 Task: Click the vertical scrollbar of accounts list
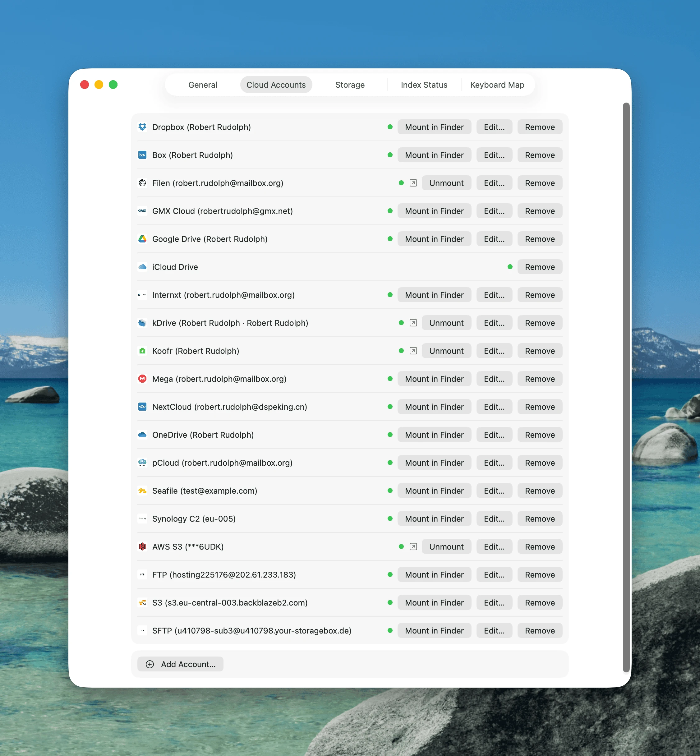[626, 387]
